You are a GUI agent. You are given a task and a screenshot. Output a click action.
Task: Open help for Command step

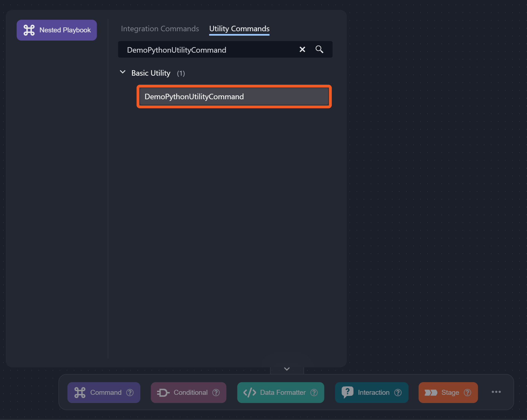pos(130,393)
